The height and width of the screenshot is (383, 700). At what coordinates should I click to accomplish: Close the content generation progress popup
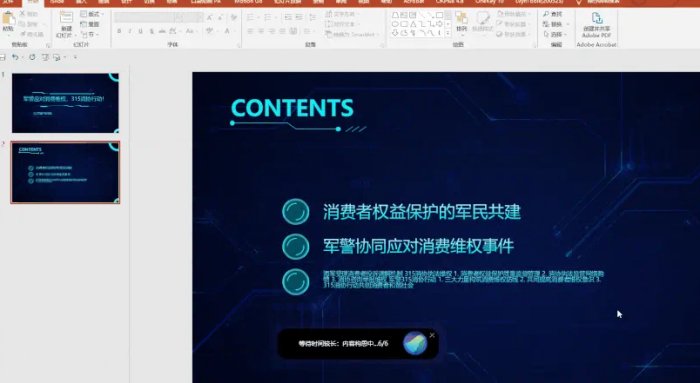432,335
